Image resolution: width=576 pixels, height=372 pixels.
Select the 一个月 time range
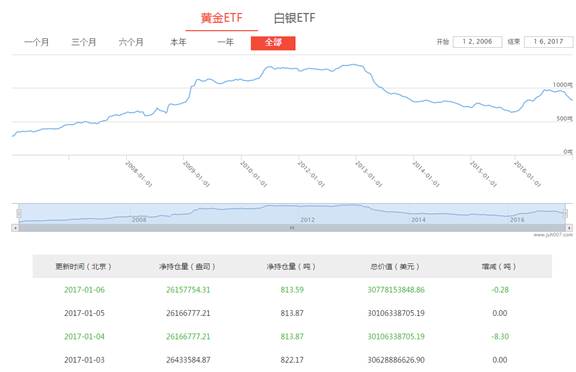(x=36, y=42)
